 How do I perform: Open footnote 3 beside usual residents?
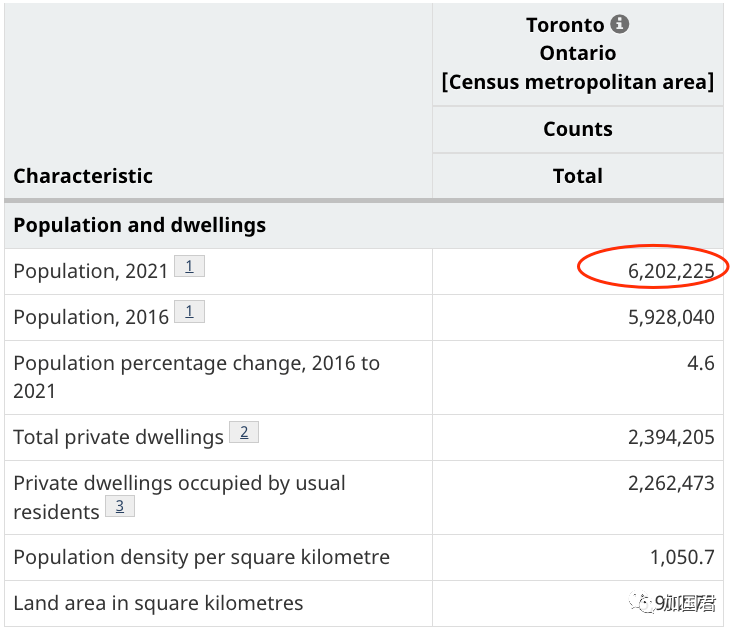pos(119,507)
